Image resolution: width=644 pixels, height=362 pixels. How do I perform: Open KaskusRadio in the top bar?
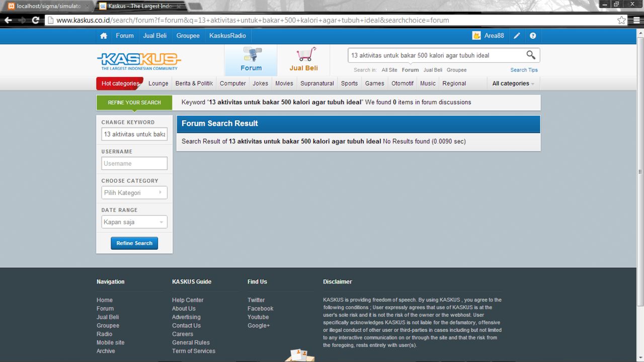pos(227,36)
